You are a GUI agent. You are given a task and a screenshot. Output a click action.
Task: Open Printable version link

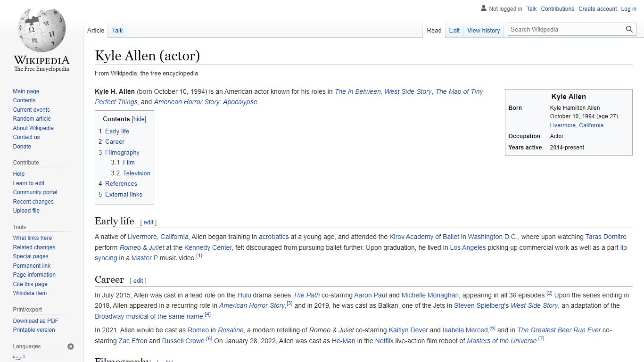coord(34,330)
